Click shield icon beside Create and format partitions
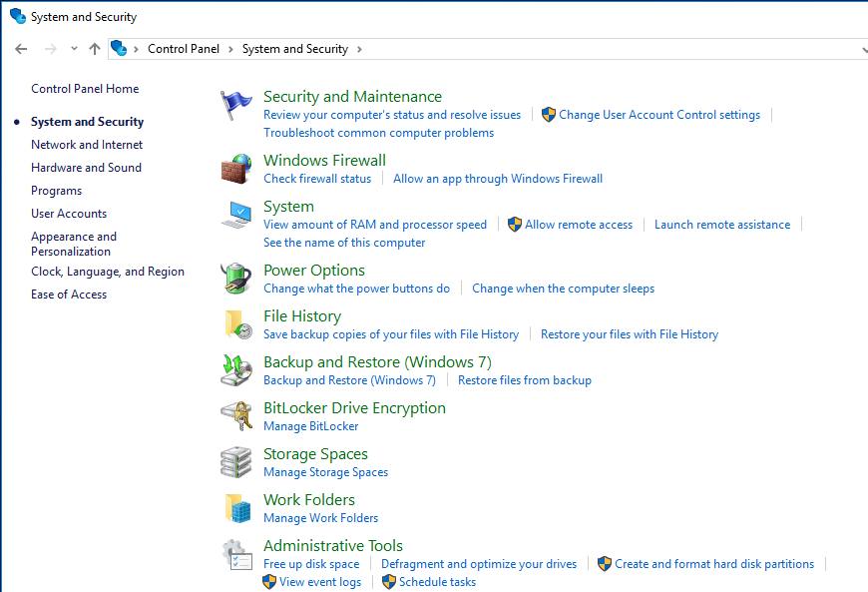The width and height of the screenshot is (868, 592). coord(605,564)
